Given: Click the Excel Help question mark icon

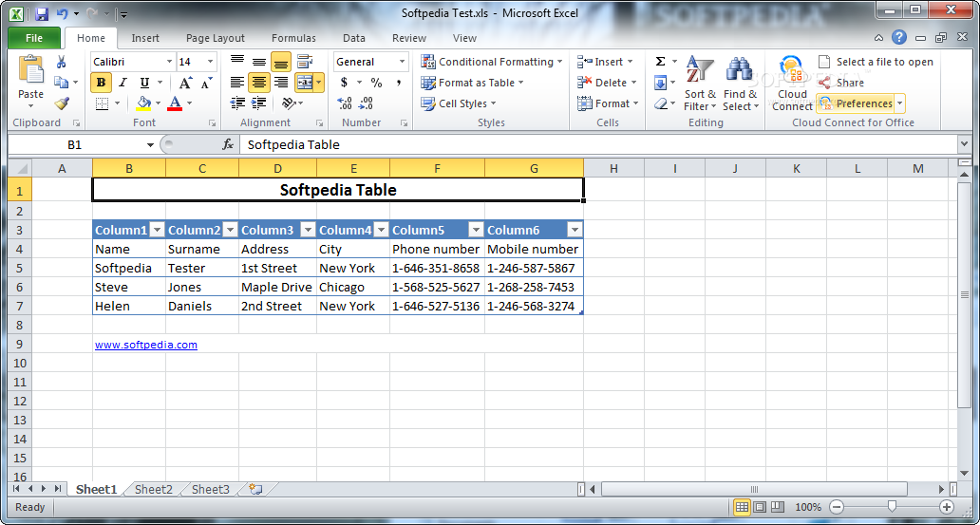Looking at the screenshot, I should coord(898,38).
